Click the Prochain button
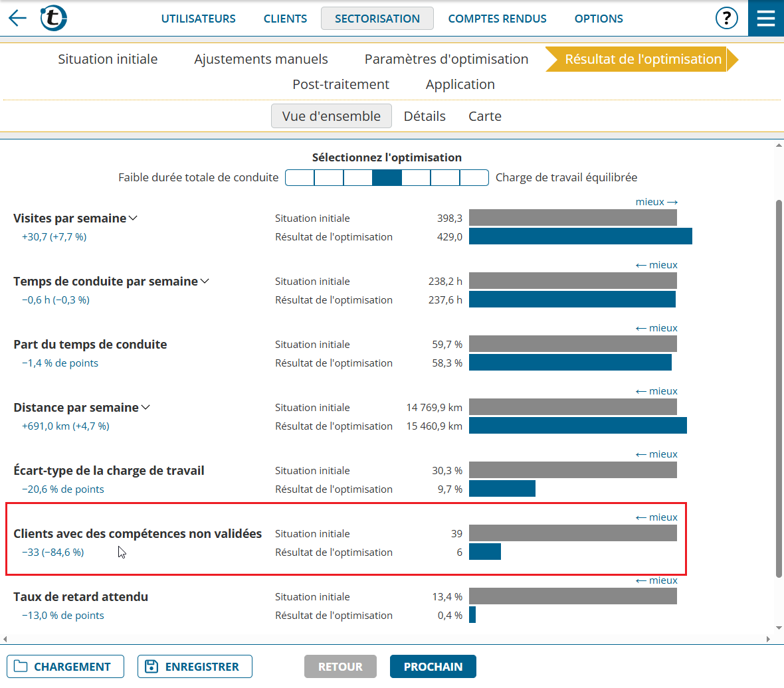The width and height of the screenshot is (784, 688). coord(433,667)
